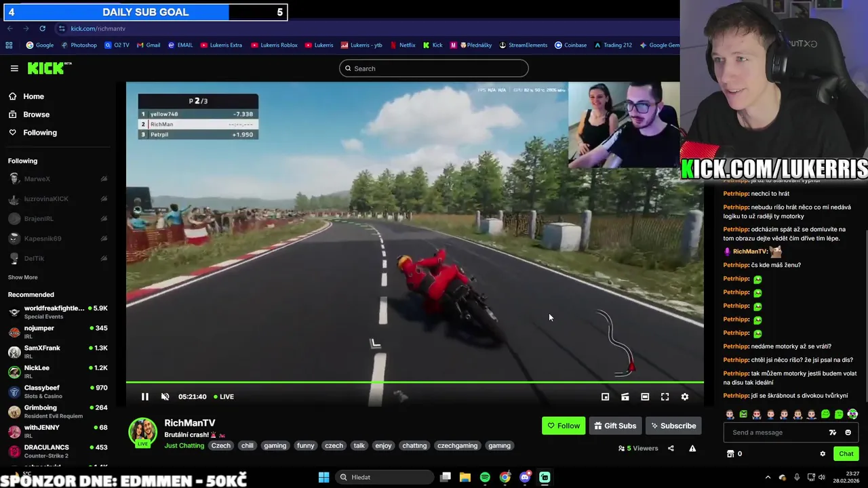Screen dimensions: 868x488
Task: Open player settings gear
Action: point(685,396)
